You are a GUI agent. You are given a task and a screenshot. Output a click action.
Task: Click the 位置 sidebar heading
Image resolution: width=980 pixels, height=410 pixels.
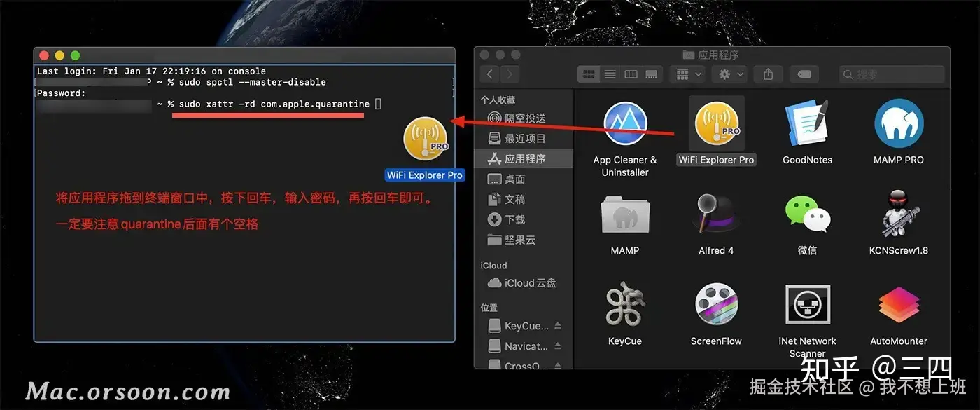click(x=489, y=308)
